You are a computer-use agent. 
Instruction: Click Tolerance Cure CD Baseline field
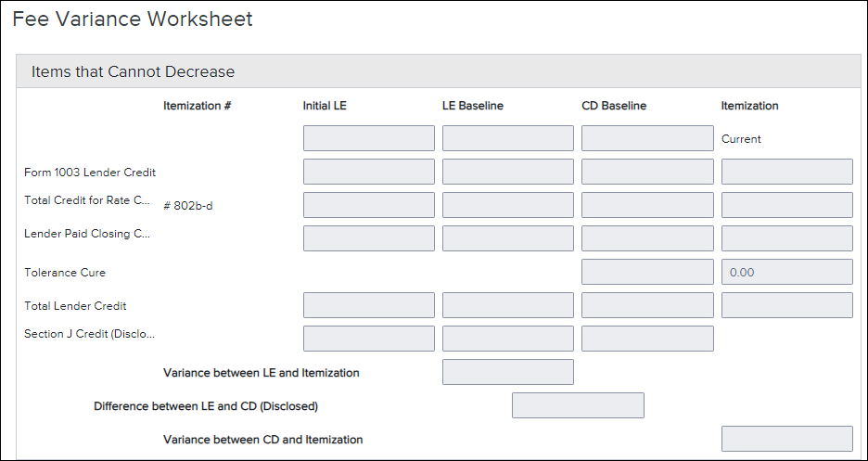(x=647, y=272)
